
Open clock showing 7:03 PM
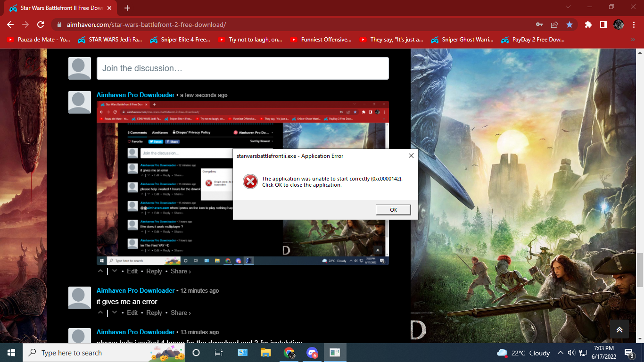coord(604,353)
